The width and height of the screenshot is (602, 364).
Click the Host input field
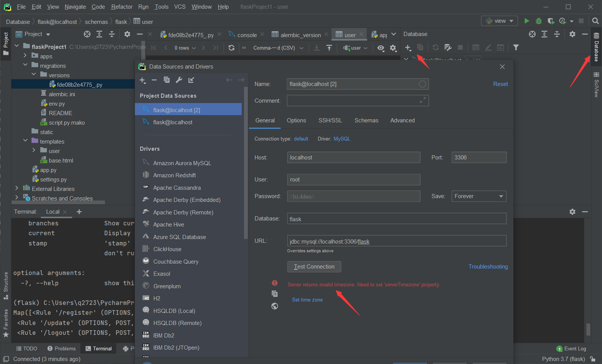coord(354,158)
